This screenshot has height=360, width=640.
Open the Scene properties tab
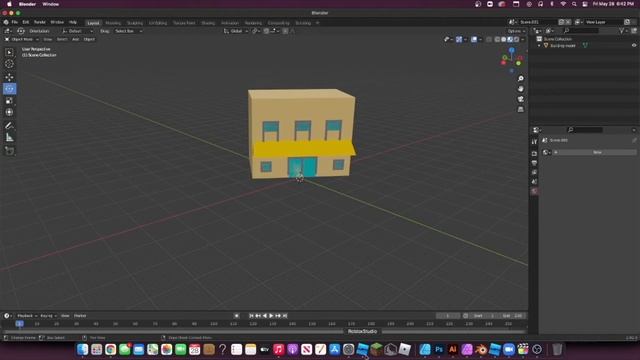pos(534,182)
